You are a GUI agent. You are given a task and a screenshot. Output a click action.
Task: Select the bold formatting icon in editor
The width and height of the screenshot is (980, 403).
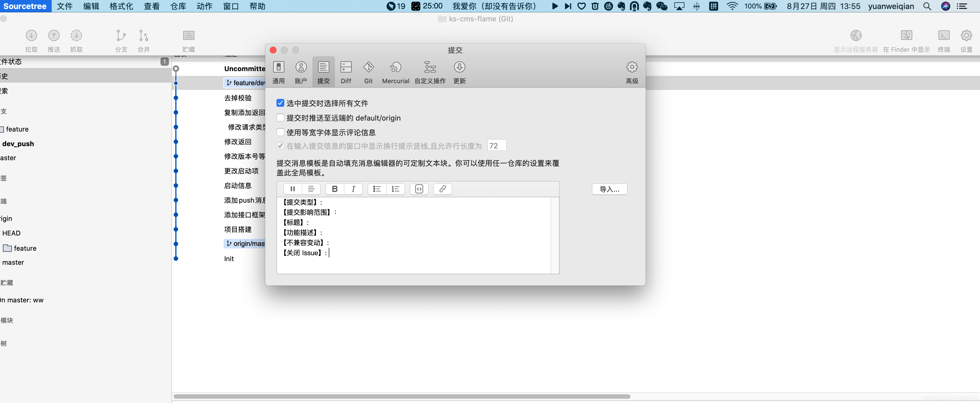pos(334,188)
